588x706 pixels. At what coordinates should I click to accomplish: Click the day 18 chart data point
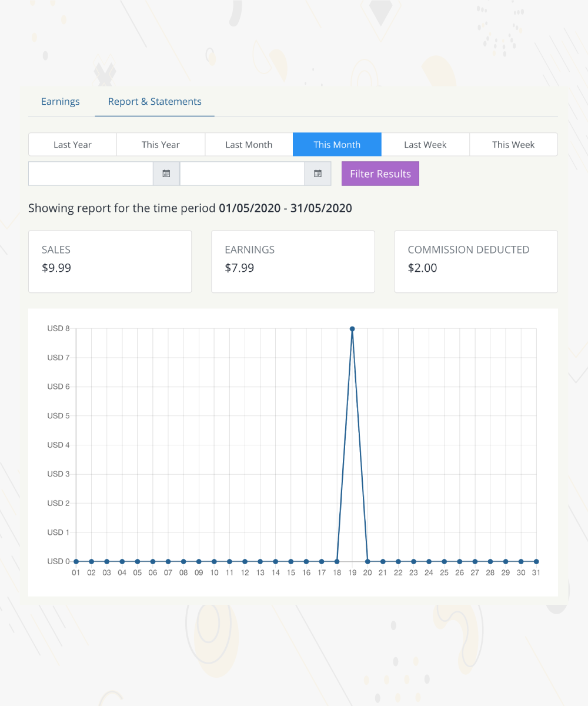click(337, 561)
